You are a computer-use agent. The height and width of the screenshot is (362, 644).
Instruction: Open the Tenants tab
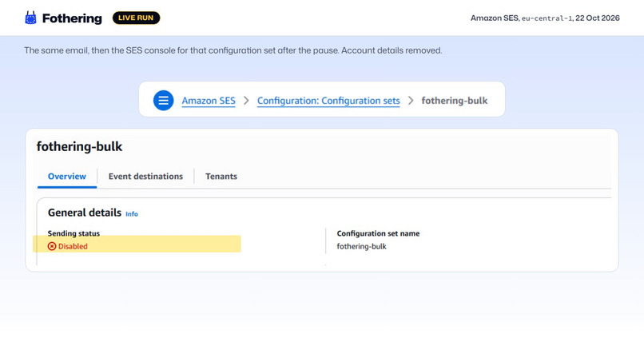(221, 177)
